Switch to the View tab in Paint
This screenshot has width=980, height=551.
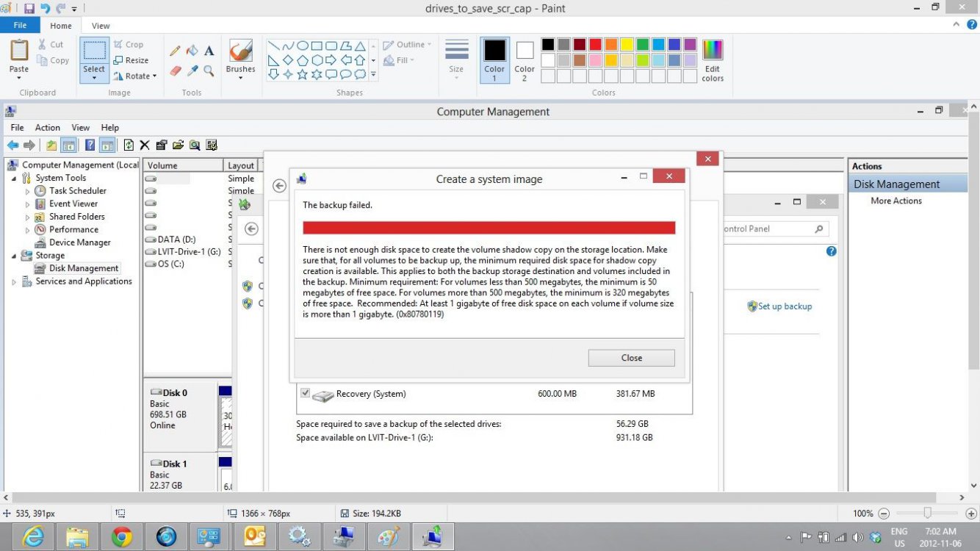(100, 25)
